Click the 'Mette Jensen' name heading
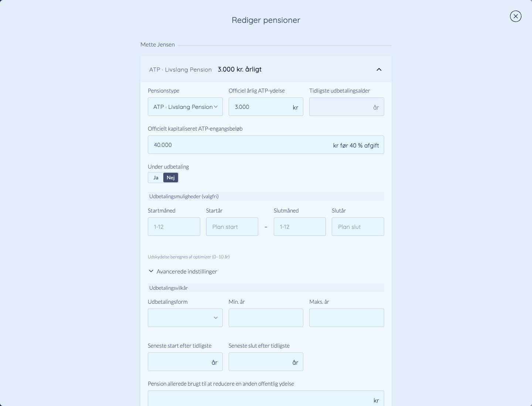The height and width of the screenshot is (406, 532). [157, 45]
